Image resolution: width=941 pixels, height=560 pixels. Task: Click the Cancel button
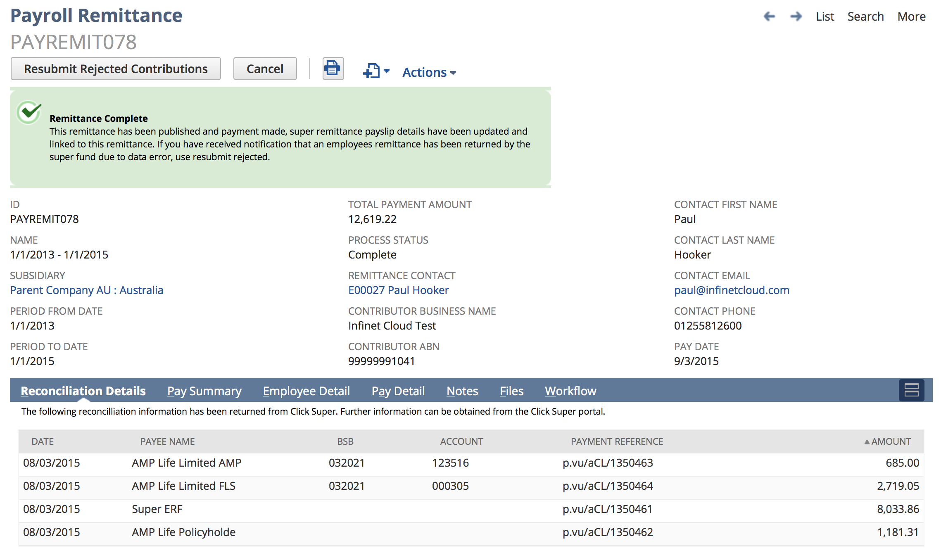coord(265,69)
